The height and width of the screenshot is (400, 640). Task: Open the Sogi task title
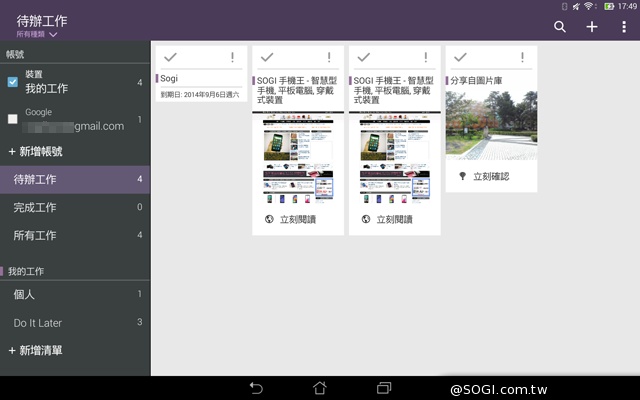click(169, 78)
